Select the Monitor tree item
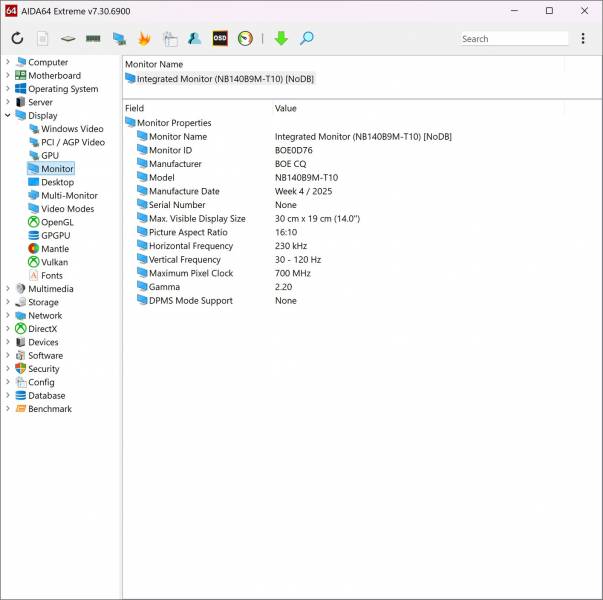 pyautogui.click(x=51, y=169)
